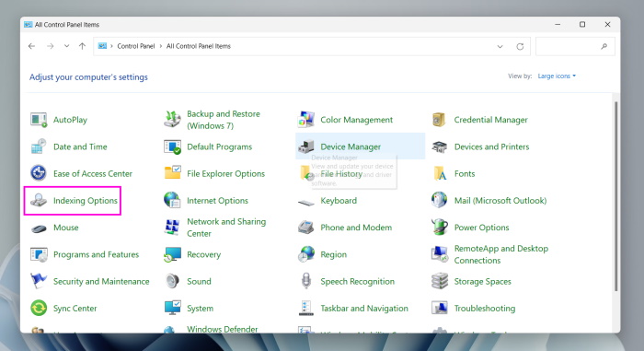Viewport: 644px width, 351px height.
Task: Click the Color Management icon
Action: (x=306, y=120)
